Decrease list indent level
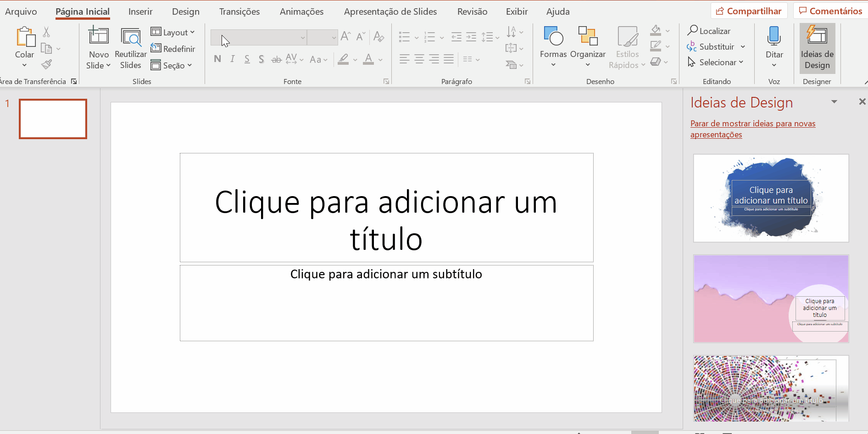Image resolution: width=868 pixels, height=434 pixels. [x=456, y=37]
